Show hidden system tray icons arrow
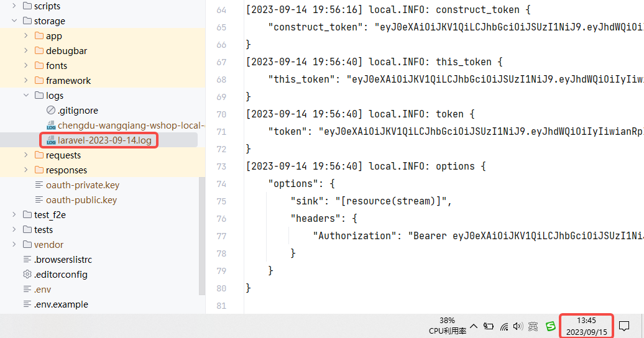The width and height of the screenshot is (644, 338). click(x=474, y=326)
